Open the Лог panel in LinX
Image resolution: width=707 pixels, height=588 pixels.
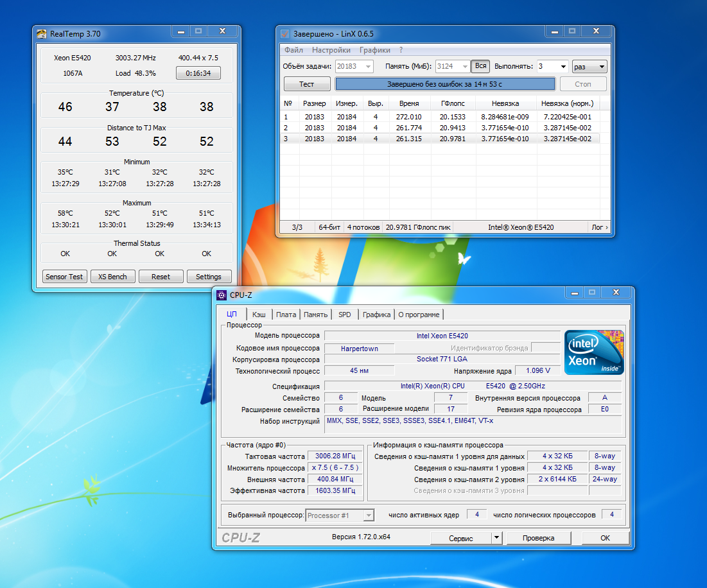tap(600, 227)
